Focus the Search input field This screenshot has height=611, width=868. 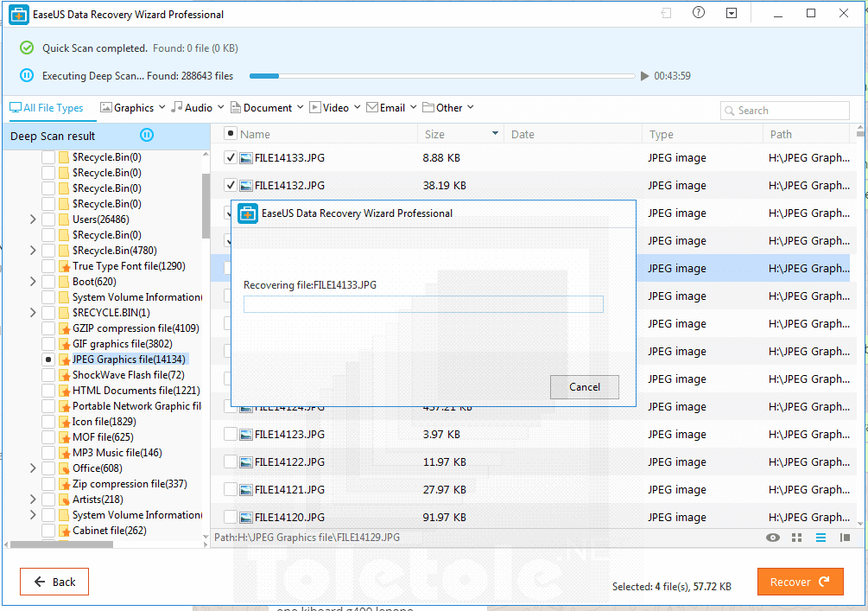coord(785,111)
